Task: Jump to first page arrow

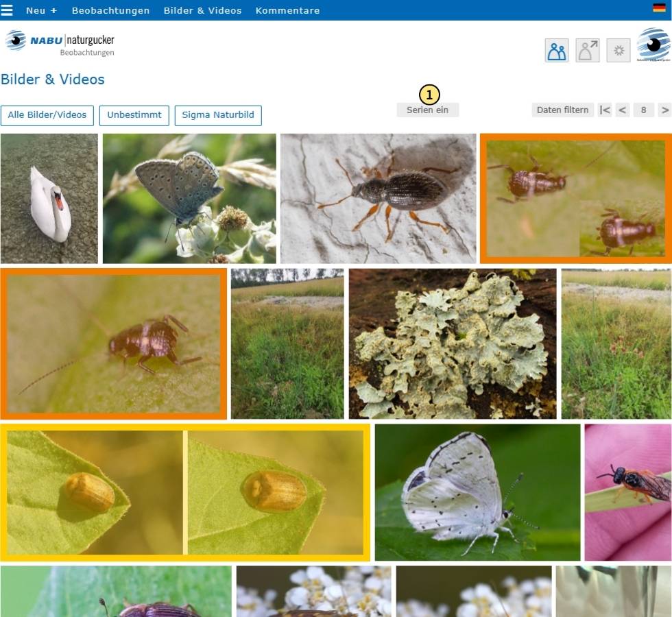Action: coord(605,110)
